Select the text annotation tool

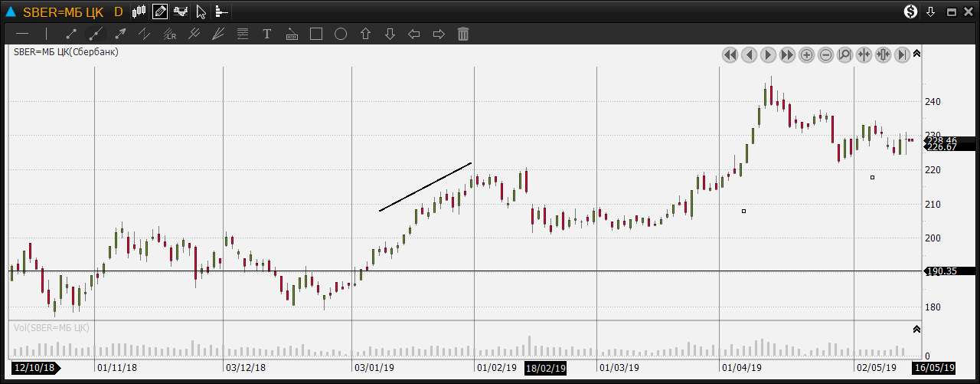267,34
